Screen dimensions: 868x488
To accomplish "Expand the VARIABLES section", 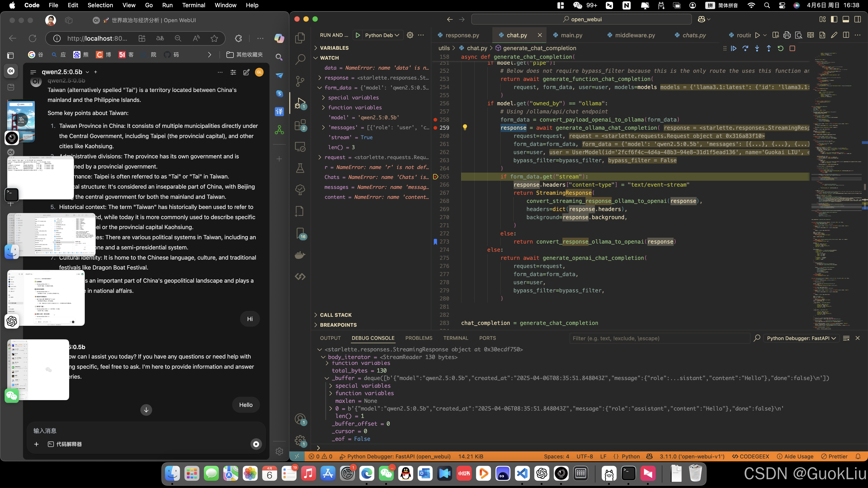I will [334, 48].
